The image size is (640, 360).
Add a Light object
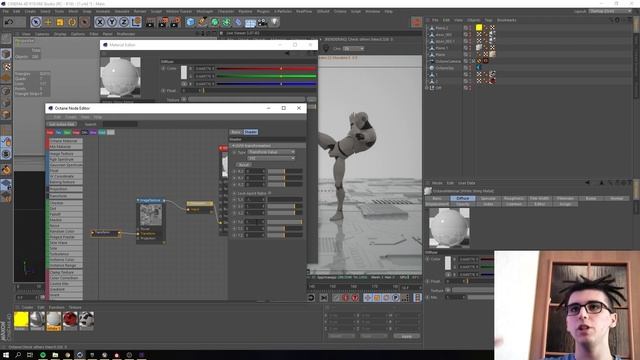tap(275, 22)
